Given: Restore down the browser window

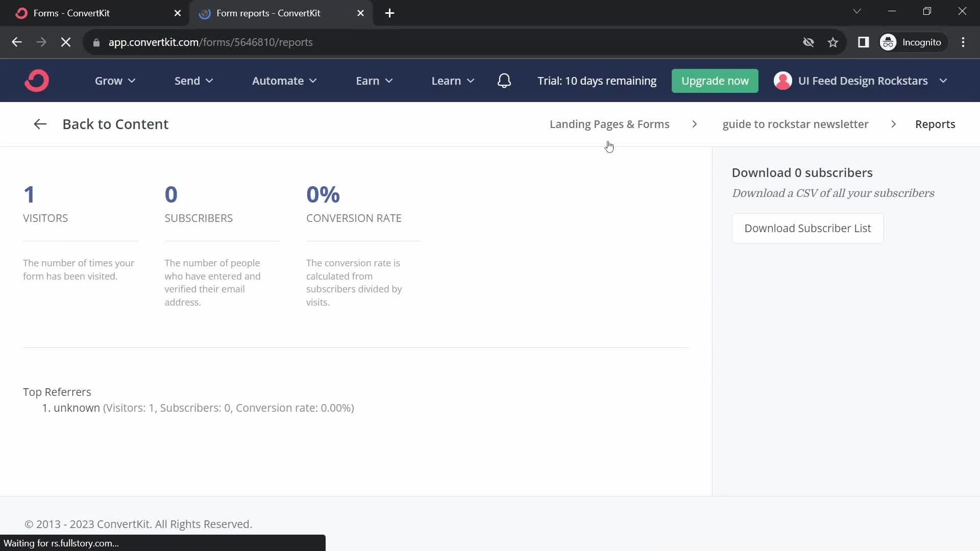Looking at the screenshot, I should coord(927,11).
